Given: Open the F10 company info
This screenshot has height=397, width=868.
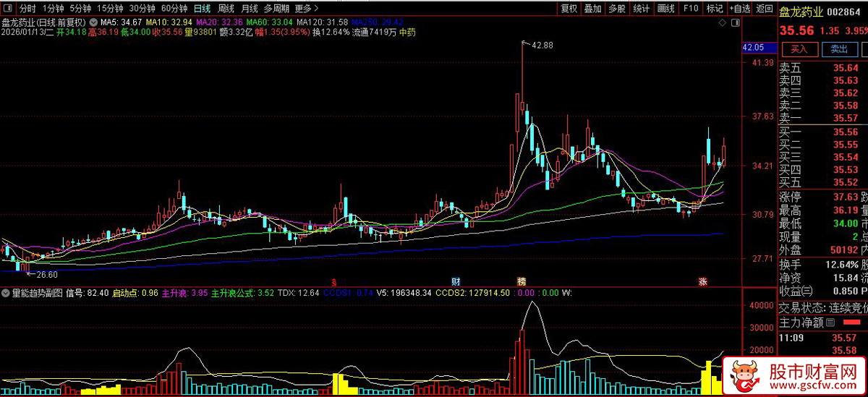Looking at the screenshot, I should pos(691,9).
